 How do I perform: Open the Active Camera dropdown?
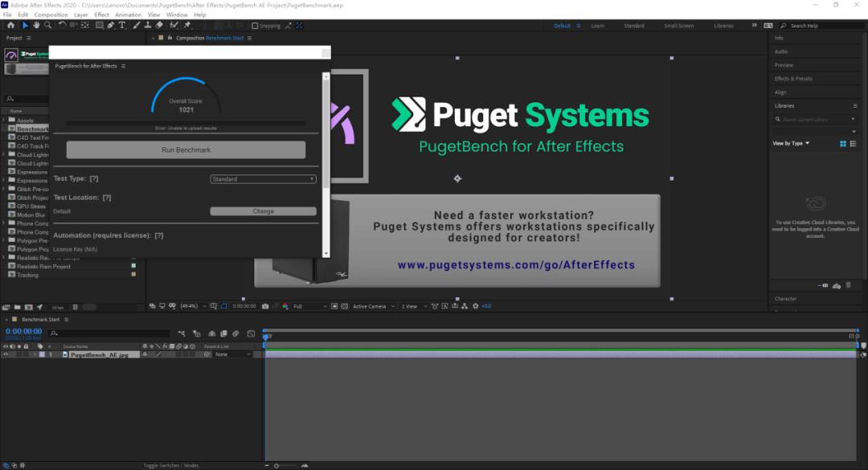(x=374, y=306)
